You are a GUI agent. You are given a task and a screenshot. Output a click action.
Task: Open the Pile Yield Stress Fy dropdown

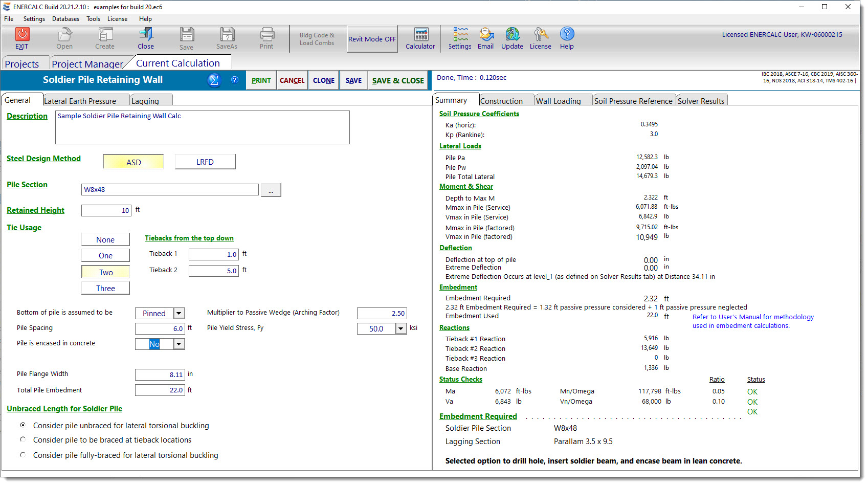pos(401,328)
